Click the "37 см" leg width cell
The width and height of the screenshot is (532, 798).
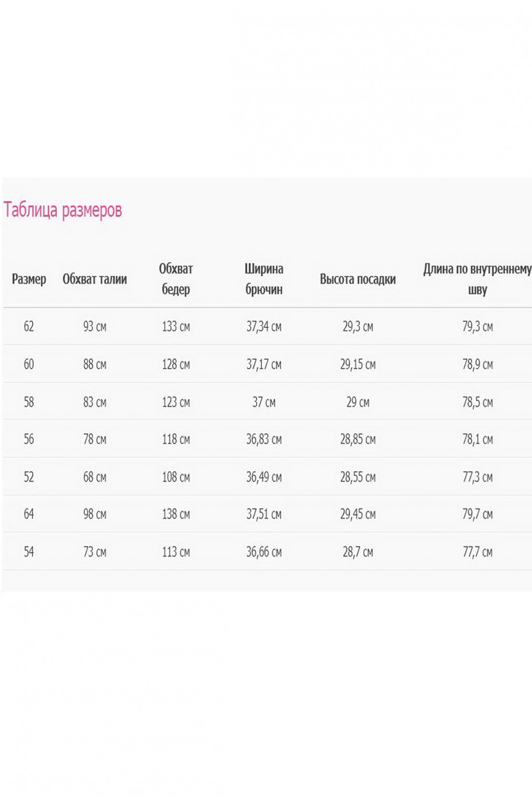tap(264, 402)
